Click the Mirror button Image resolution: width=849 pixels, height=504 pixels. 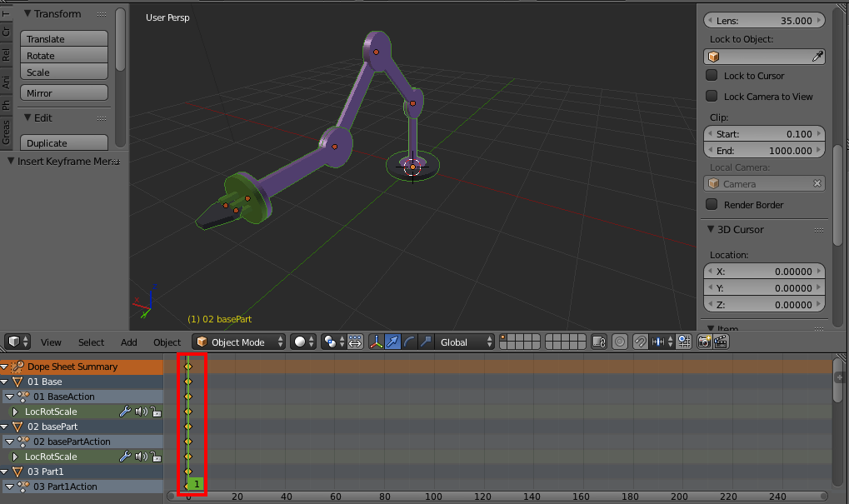pos(64,93)
